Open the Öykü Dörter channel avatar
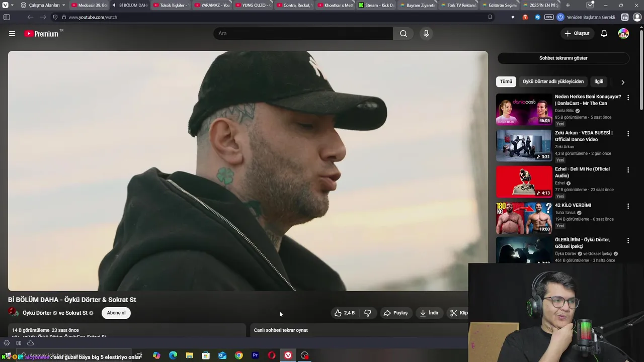Screen dimensions: 644x362 tap(14, 312)
